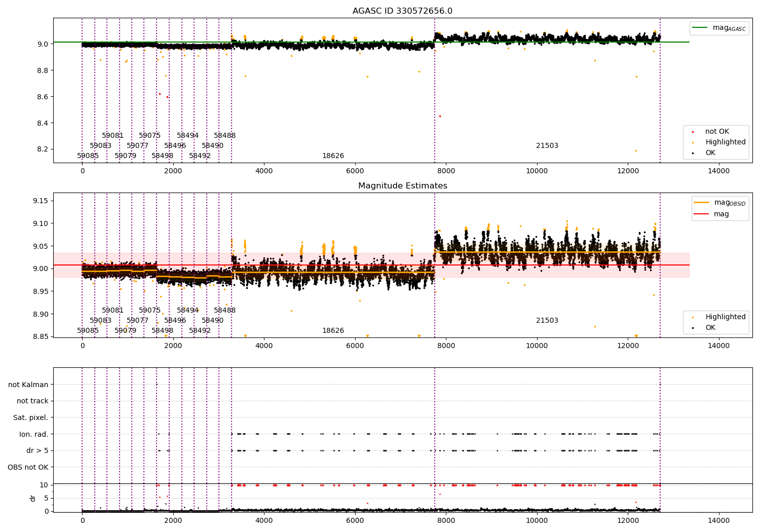This screenshot has width=760, height=532.
Task: Click the 8.90 y-axis tick label
Action: [x=40, y=315]
